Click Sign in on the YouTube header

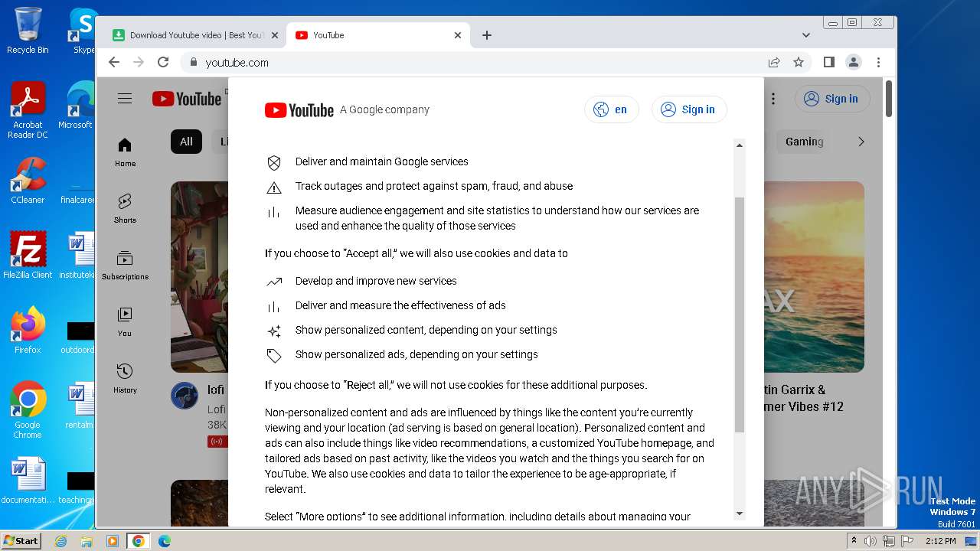tap(833, 99)
